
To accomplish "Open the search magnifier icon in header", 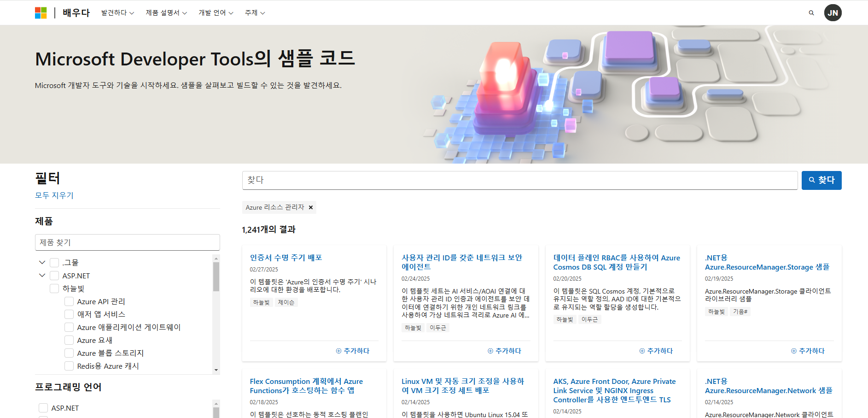I will click(x=811, y=13).
